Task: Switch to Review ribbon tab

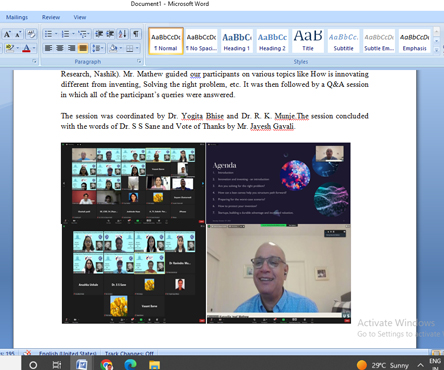Action: point(51,17)
